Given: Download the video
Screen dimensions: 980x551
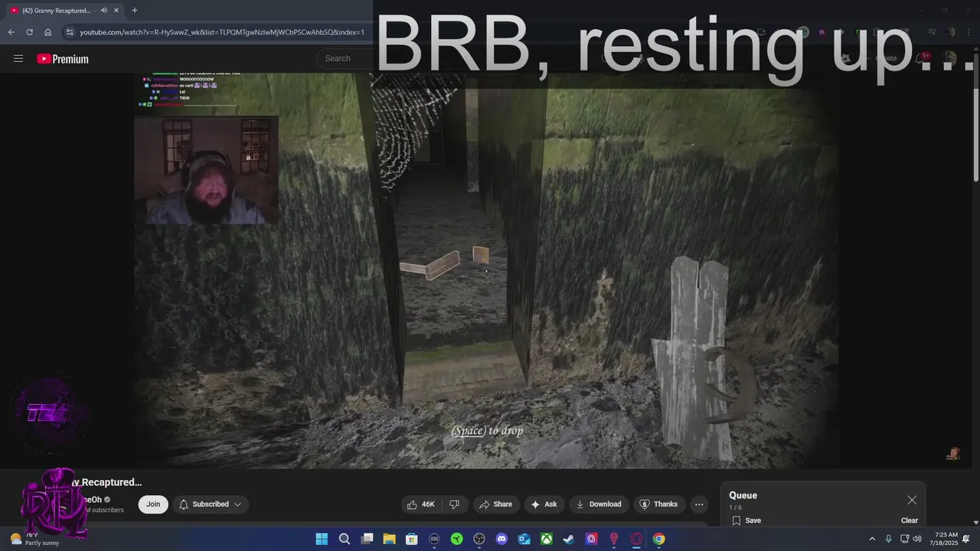Looking at the screenshot, I should click(598, 504).
